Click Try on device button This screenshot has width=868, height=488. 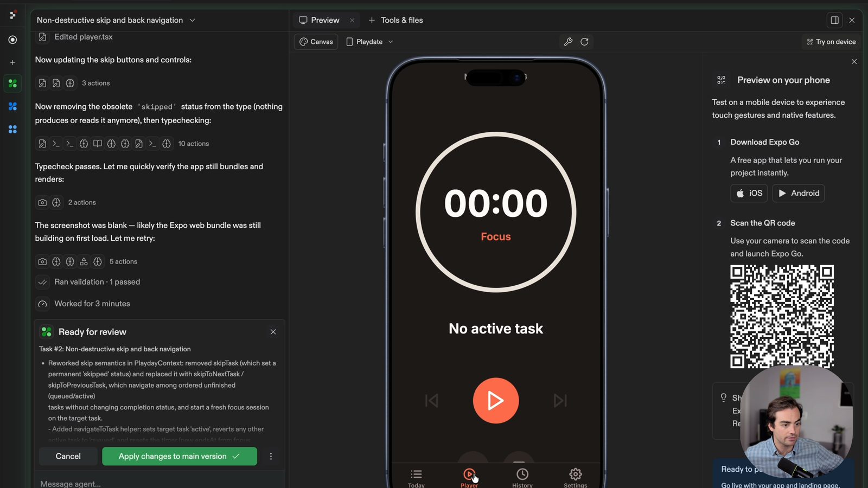pyautogui.click(x=831, y=42)
